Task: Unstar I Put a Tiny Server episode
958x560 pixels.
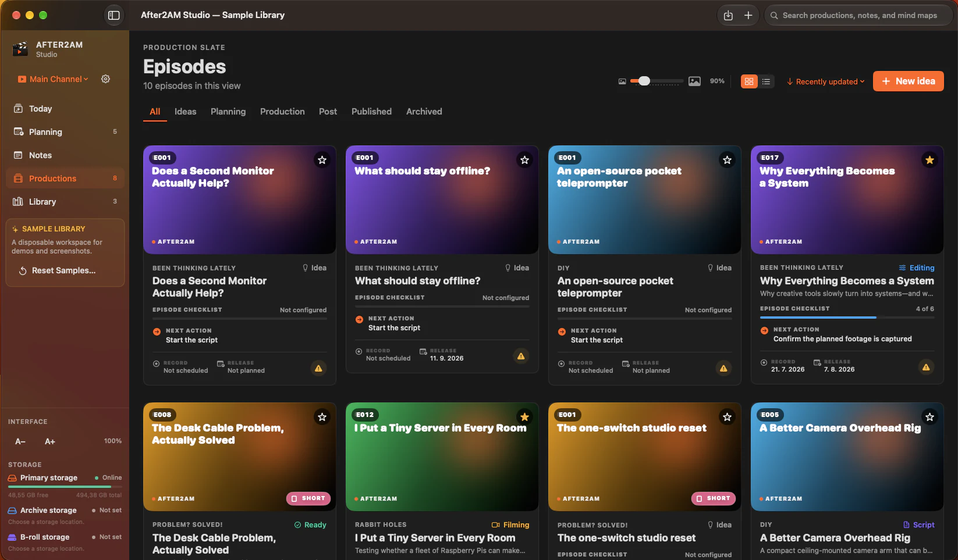Action: (x=524, y=417)
